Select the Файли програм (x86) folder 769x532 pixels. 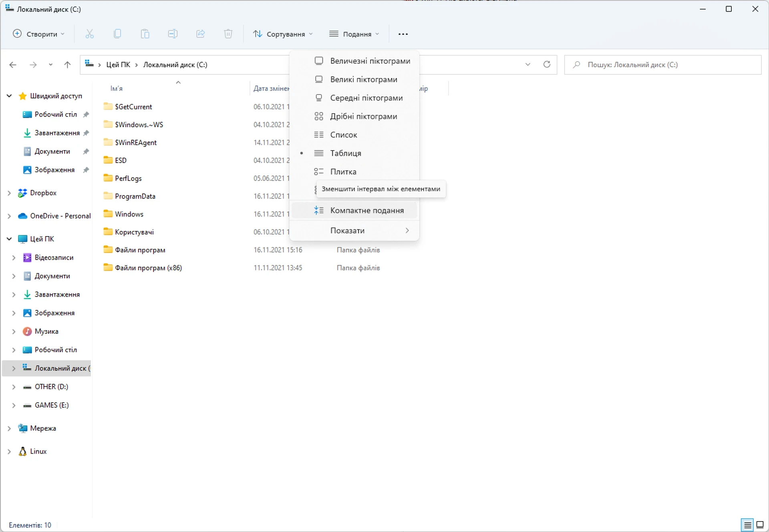pyautogui.click(x=148, y=268)
